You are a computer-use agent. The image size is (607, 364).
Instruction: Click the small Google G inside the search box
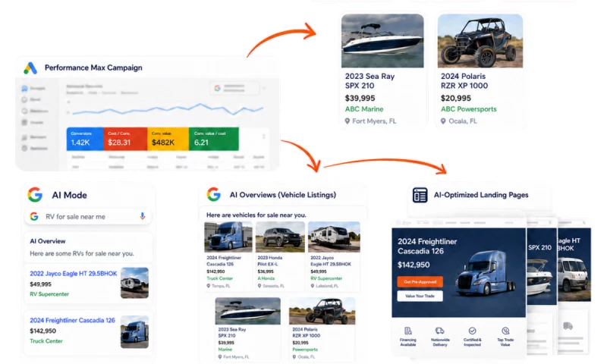pos(34,217)
